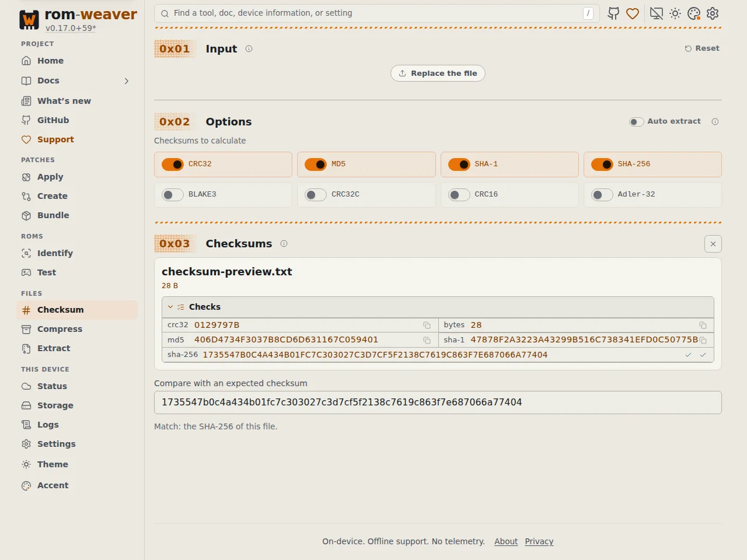
Task: Click the rom-weaver logo icon
Action: [29, 20]
